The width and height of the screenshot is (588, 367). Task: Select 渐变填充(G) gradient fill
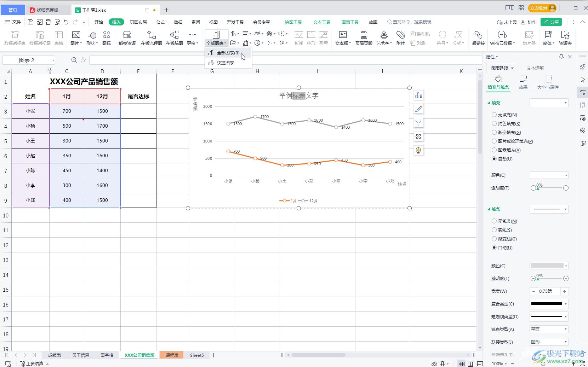(507, 133)
